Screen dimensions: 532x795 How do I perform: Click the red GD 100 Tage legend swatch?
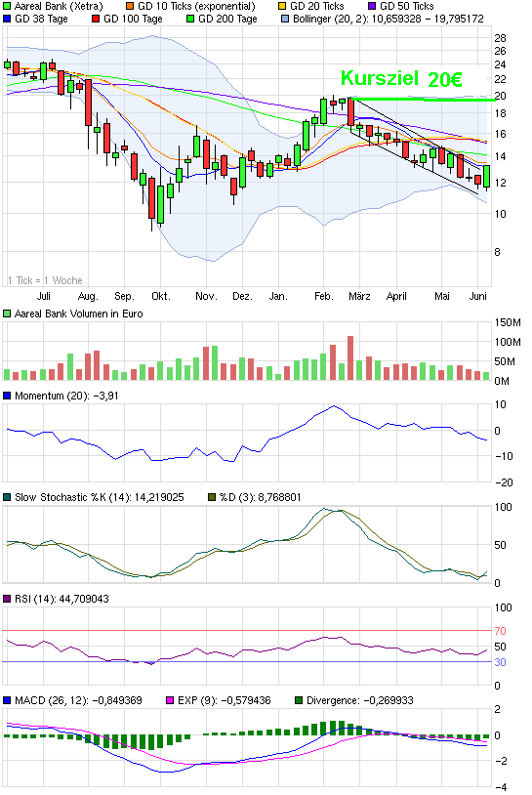point(96,20)
